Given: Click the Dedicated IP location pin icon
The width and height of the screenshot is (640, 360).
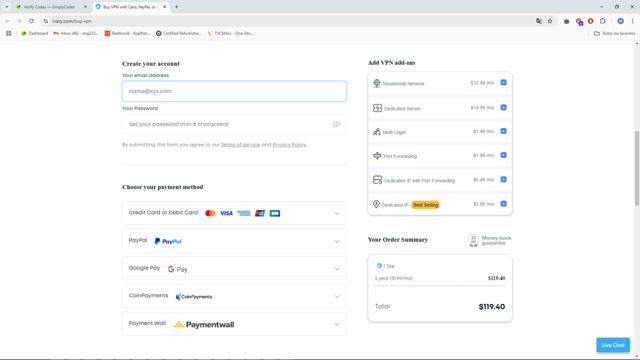Looking at the screenshot, I should (376, 204).
